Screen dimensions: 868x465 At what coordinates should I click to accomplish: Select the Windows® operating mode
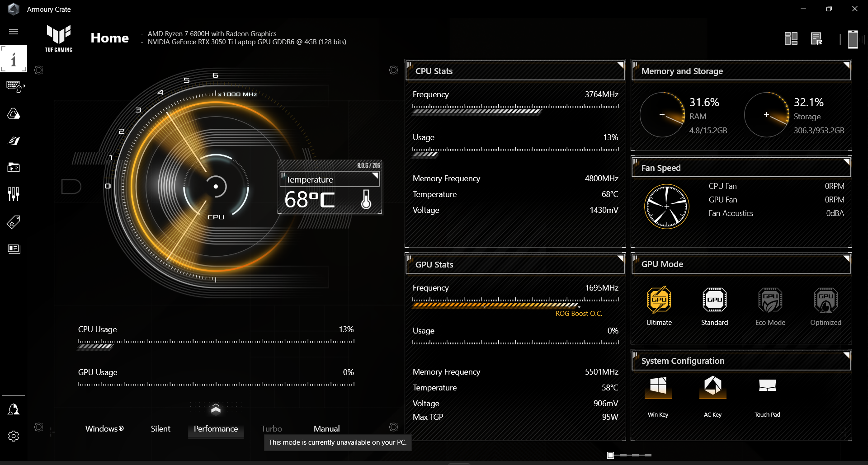click(x=104, y=429)
